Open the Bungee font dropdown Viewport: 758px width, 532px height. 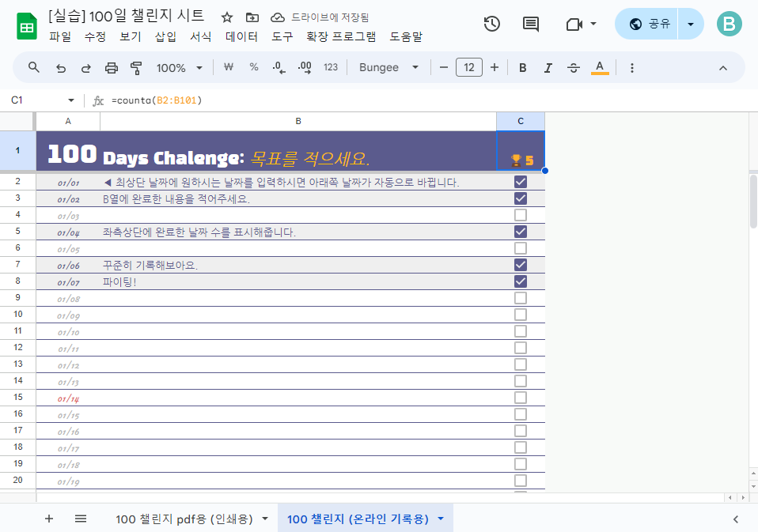(x=388, y=67)
